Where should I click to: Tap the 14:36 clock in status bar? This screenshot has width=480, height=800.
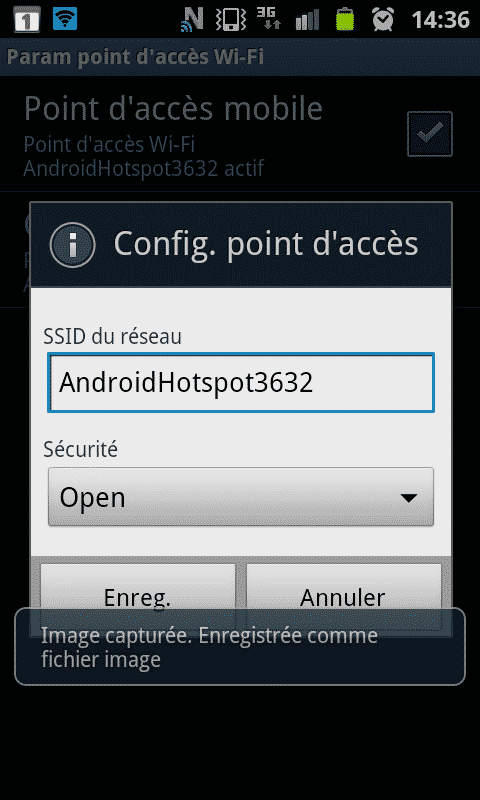click(x=440, y=20)
